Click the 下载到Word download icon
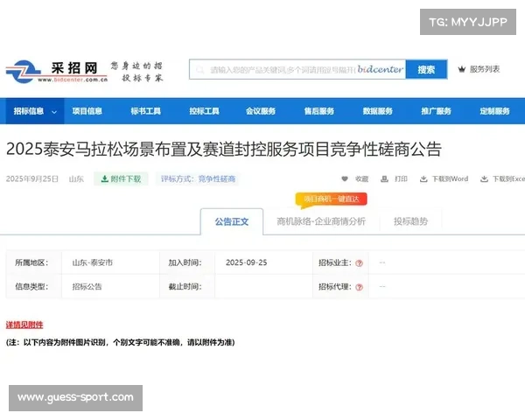This screenshot has height=420, width=525. point(423,178)
